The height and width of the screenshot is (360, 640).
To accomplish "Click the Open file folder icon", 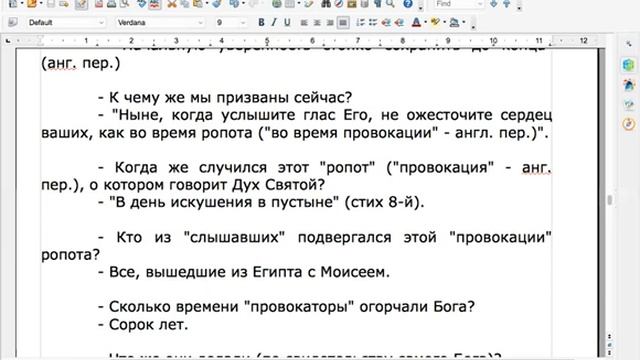I will [31, 4].
